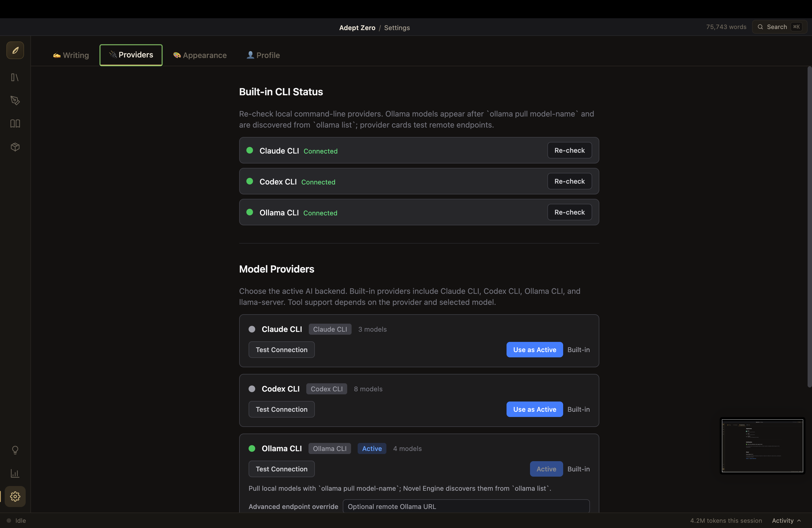Click Adept Zero breadcrumb title
812x528 pixels.
click(357, 28)
